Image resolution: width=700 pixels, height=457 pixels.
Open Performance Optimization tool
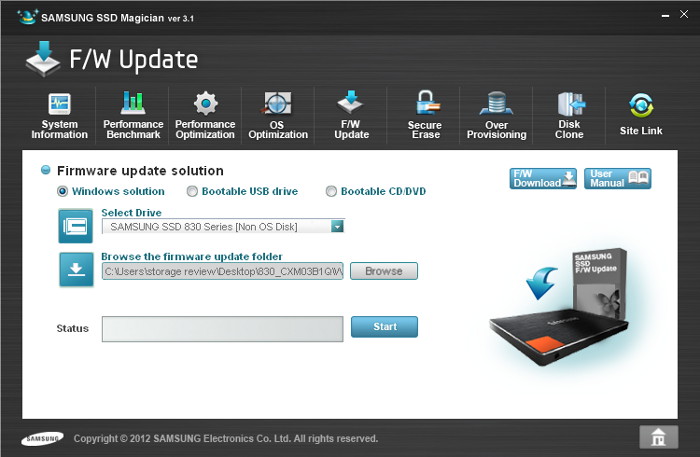(x=205, y=116)
